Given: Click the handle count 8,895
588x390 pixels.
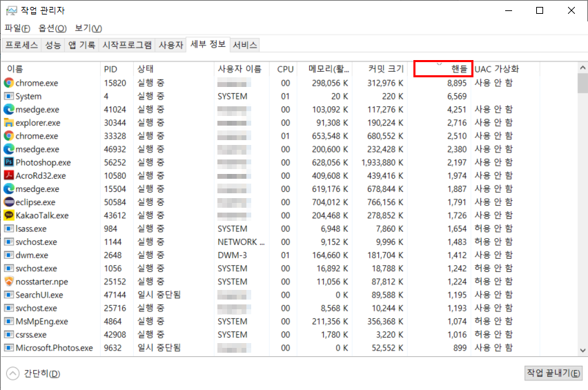Looking at the screenshot, I should click(457, 83).
